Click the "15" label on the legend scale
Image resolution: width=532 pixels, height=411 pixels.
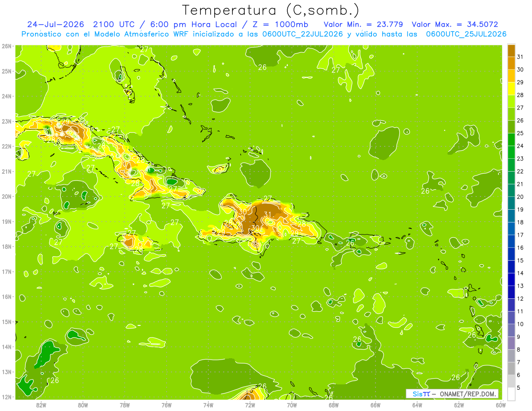coord(520,260)
